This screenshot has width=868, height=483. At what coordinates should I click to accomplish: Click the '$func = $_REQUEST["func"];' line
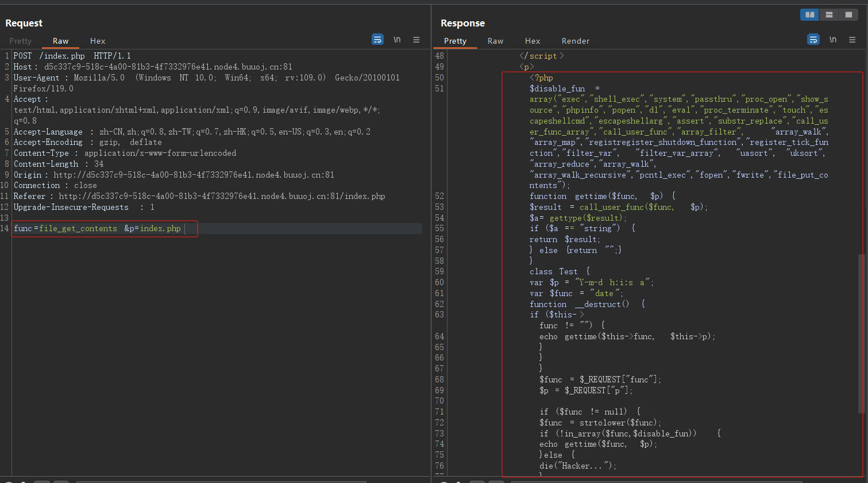pyautogui.click(x=600, y=379)
